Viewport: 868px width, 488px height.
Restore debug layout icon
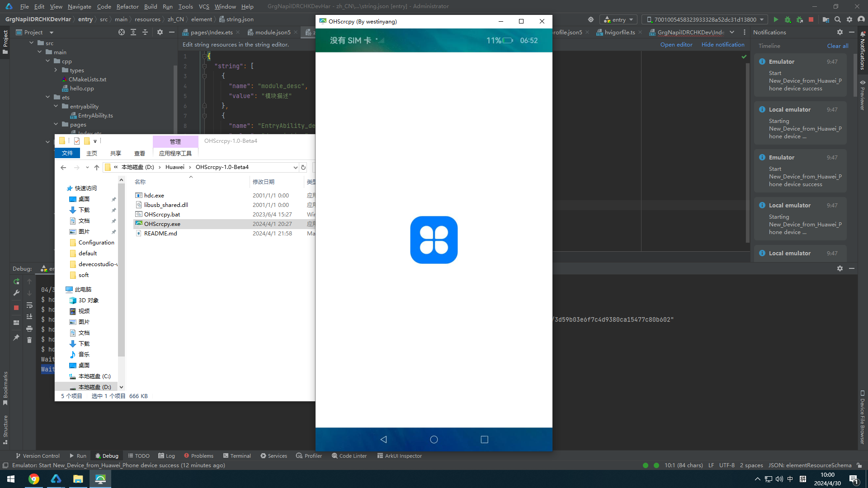(16, 323)
